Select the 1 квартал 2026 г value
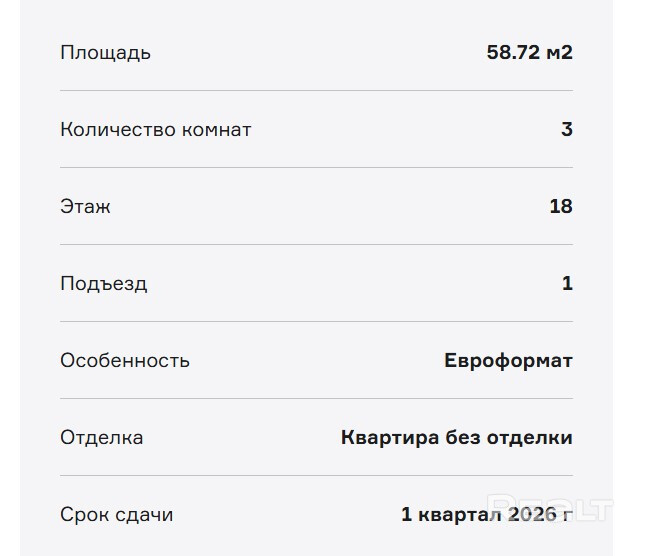This screenshot has width=647, height=556. pyautogui.click(x=486, y=515)
